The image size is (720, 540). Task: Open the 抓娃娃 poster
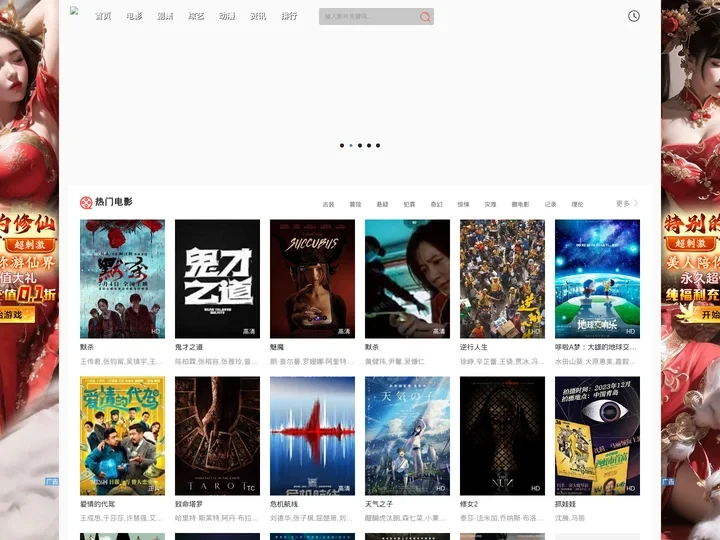[x=597, y=436]
